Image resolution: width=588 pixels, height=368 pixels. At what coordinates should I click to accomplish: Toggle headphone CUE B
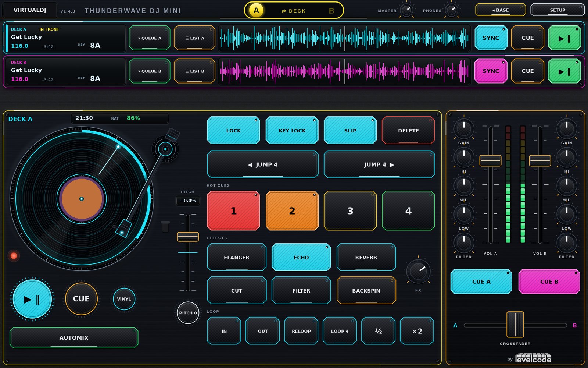(x=549, y=282)
